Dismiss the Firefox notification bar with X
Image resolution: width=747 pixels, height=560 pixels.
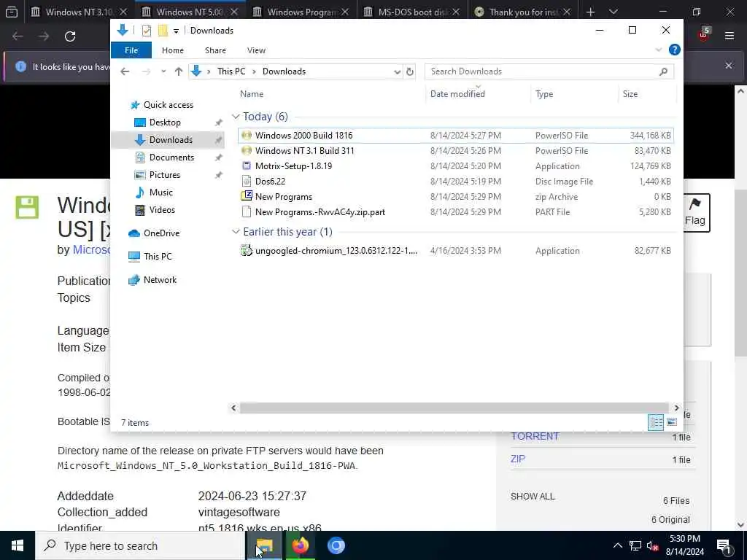click(x=729, y=66)
